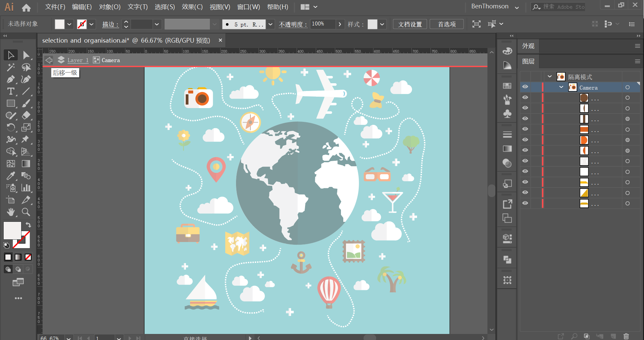
Task: Select the Pen tool
Action: (x=10, y=79)
